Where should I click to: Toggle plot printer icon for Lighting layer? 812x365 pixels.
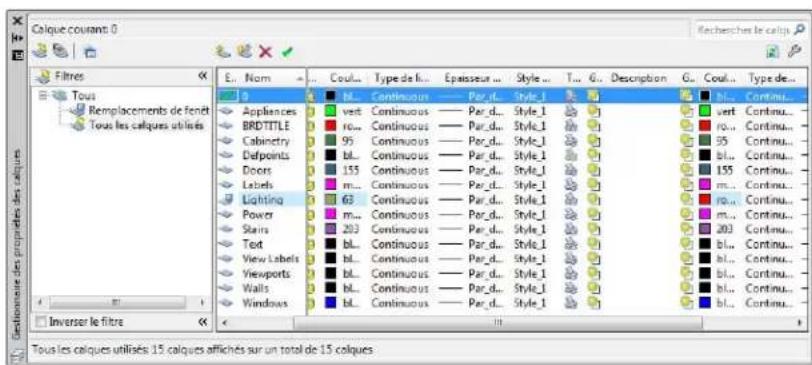[x=570, y=199]
